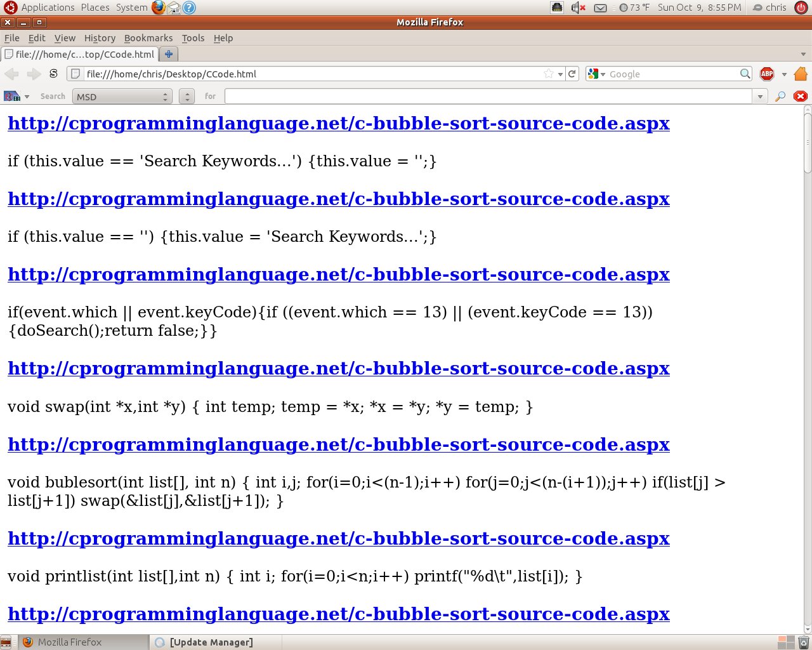Open the MSD search type combo box
Screen dimensions: 812x650
pos(122,96)
